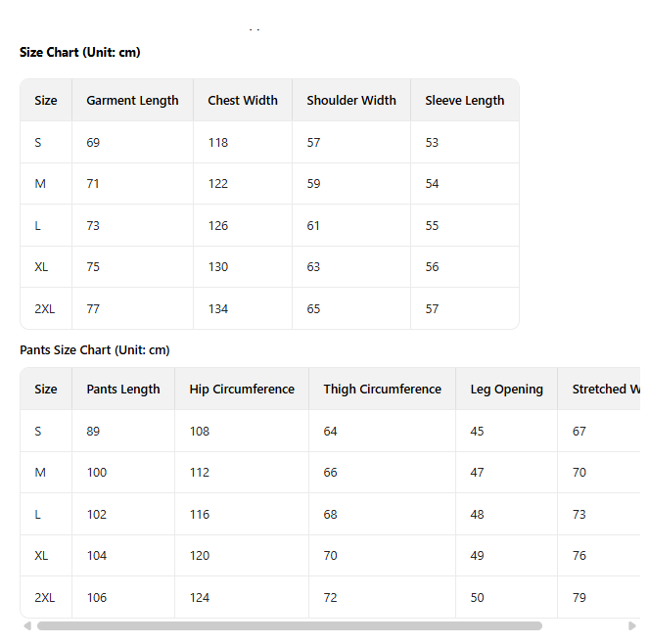Click the Thigh Circumference column header
The image size is (649, 644).
point(383,389)
